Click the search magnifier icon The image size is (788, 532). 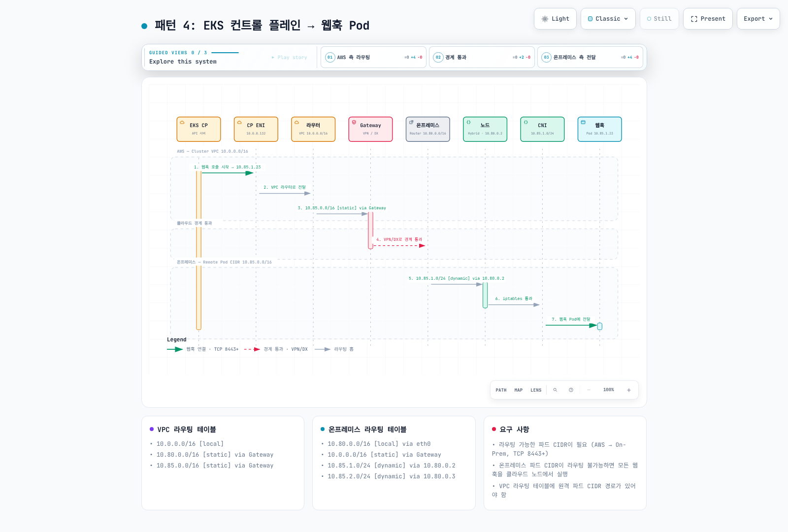[555, 390]
